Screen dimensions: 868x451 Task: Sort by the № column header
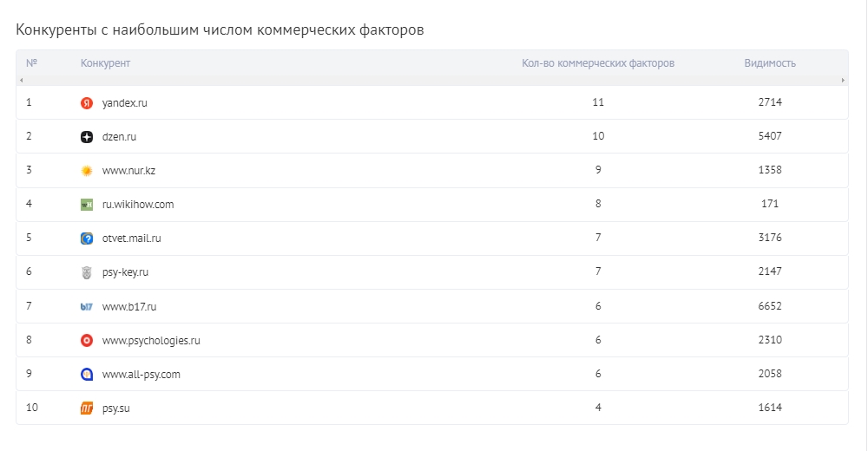[x=31, y=63]
